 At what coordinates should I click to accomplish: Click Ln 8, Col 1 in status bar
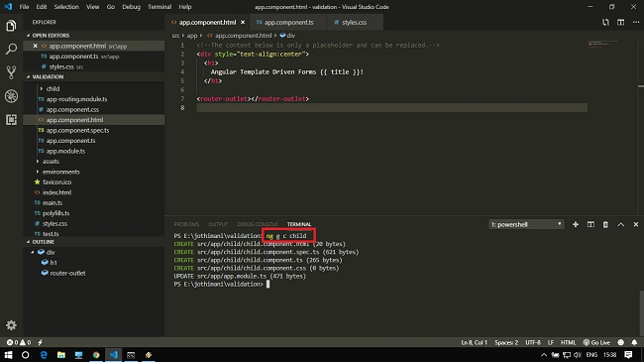point(474,342)
